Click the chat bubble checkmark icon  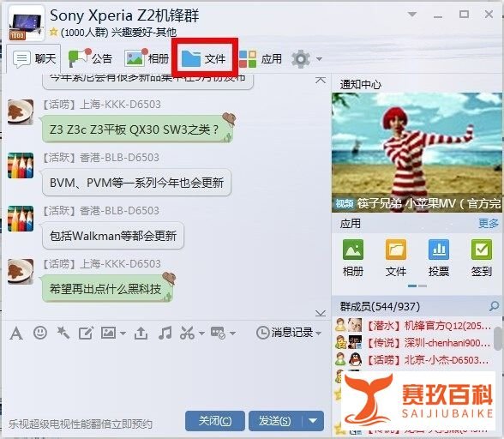tap(218, 333)
